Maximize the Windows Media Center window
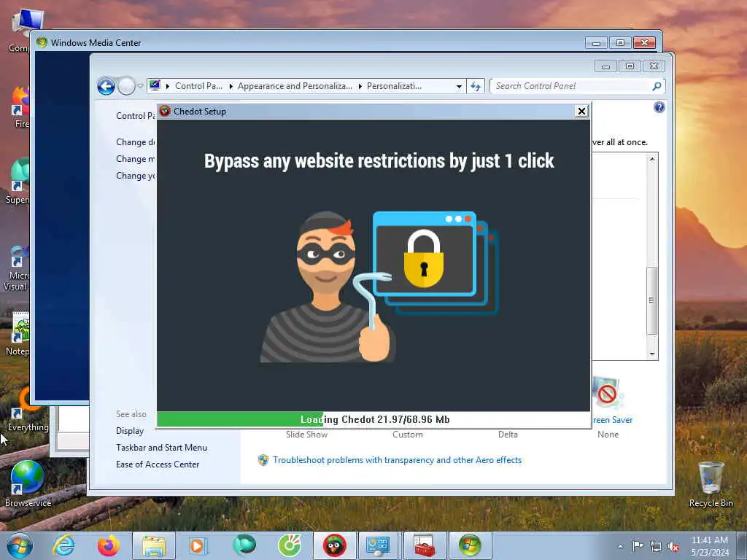This screenshot has width=747, height=560. tap(620, 43)
